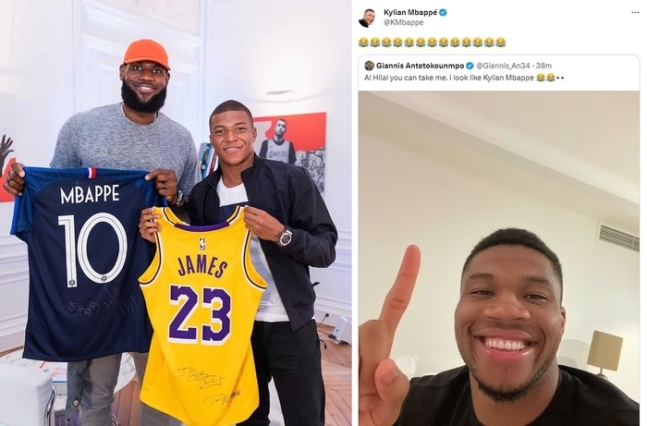
Task: Open quoted tweet text about Al Hilal
Action: click(x=464, y=78)
